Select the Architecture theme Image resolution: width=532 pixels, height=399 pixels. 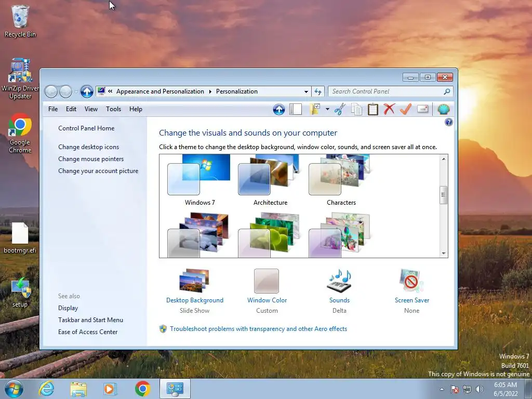tap(270, 180)
